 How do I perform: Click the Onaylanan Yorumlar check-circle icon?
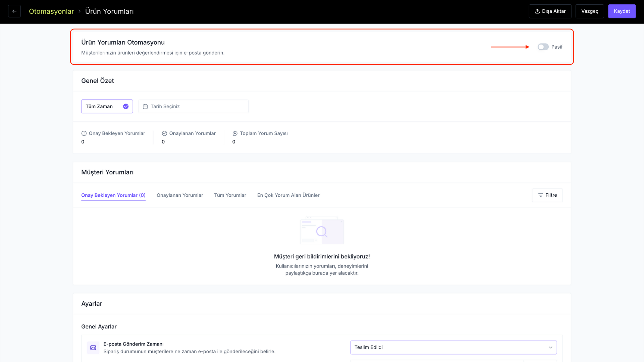pos(164,133)
